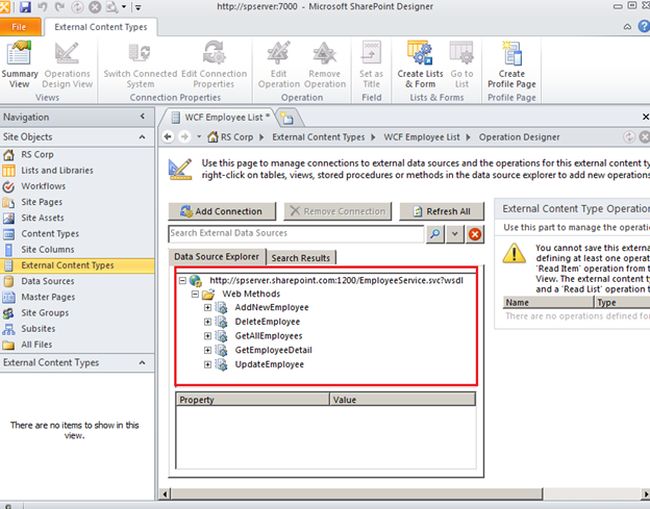Viewport: 650px width, 509px height.
Task: Collapse the Site Objects section
Action: 142,137
